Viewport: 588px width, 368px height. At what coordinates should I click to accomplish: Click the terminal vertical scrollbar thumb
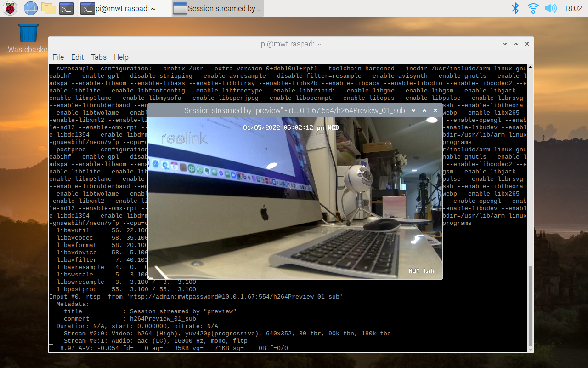(x=531, y=306)
